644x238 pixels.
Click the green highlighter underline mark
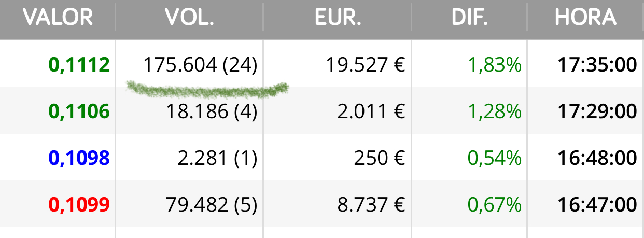tap(207, 90)
